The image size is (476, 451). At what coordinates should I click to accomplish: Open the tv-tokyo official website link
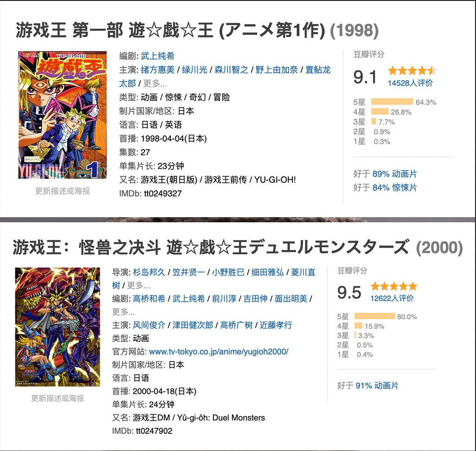(219, 351)
